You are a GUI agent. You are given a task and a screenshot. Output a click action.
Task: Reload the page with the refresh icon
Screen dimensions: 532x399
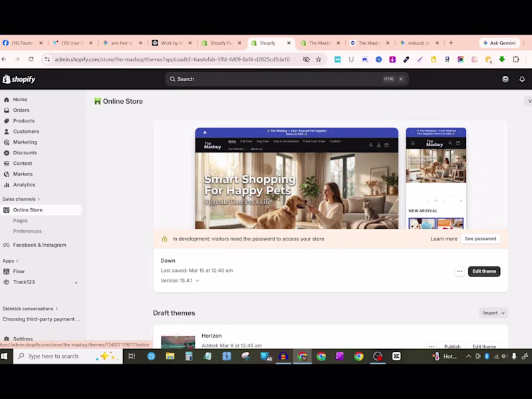[x=31, y=59]
